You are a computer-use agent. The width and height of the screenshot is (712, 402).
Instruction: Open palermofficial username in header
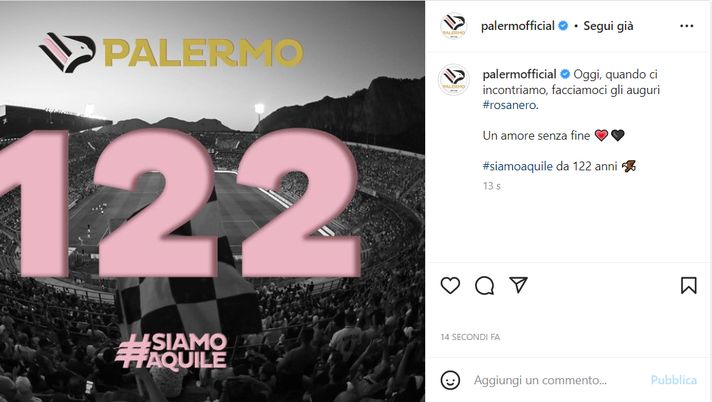[x=518, y=26]
